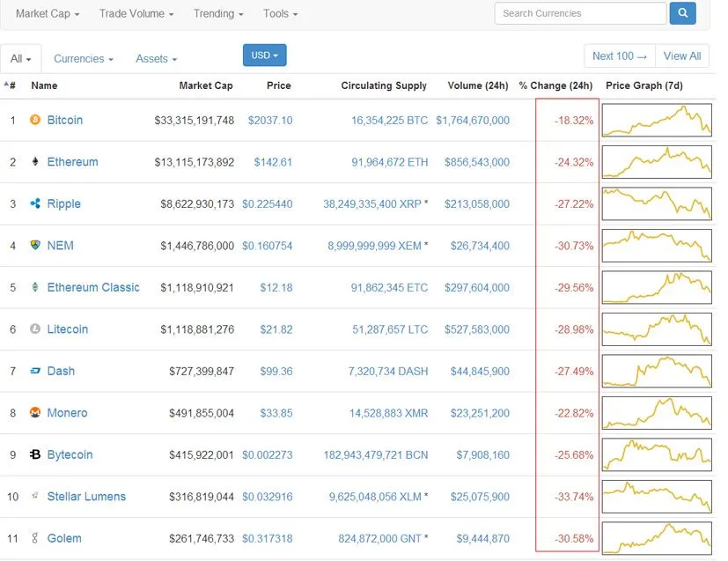The image size is (728, 561).
Task: Open Bytecoin 7d price graph
Action: 657,454
